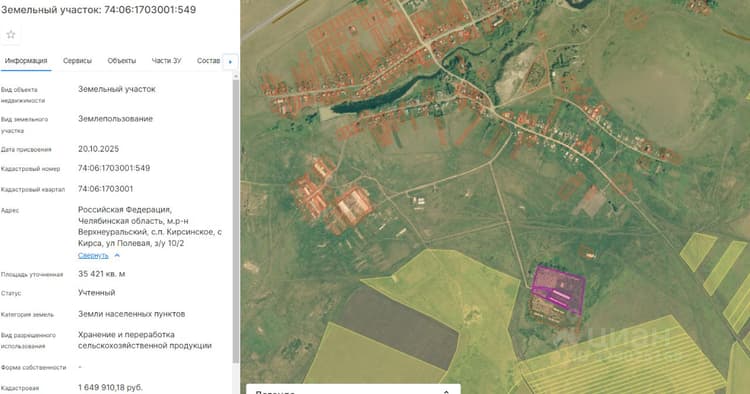The image size is (750, 394).
Task: Select the area value 35 421 кв. м
Action: [x=102, y=274]
